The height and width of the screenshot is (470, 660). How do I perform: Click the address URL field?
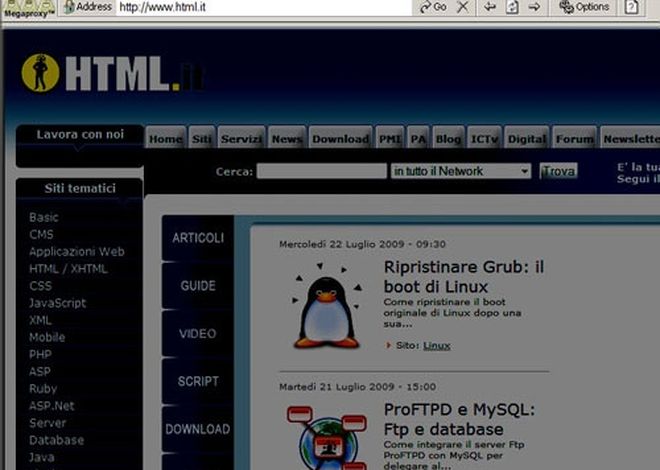tap(263, 7)
